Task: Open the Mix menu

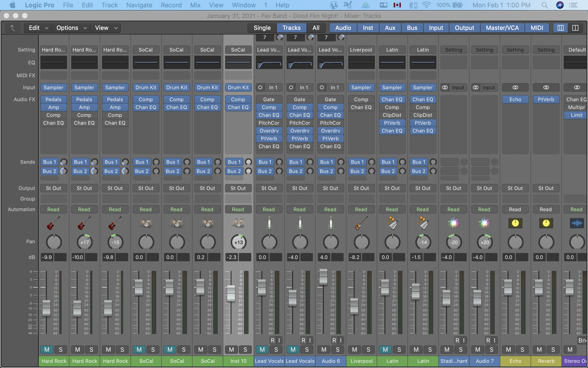Action: pyautogui.click(x=195, y=5)
